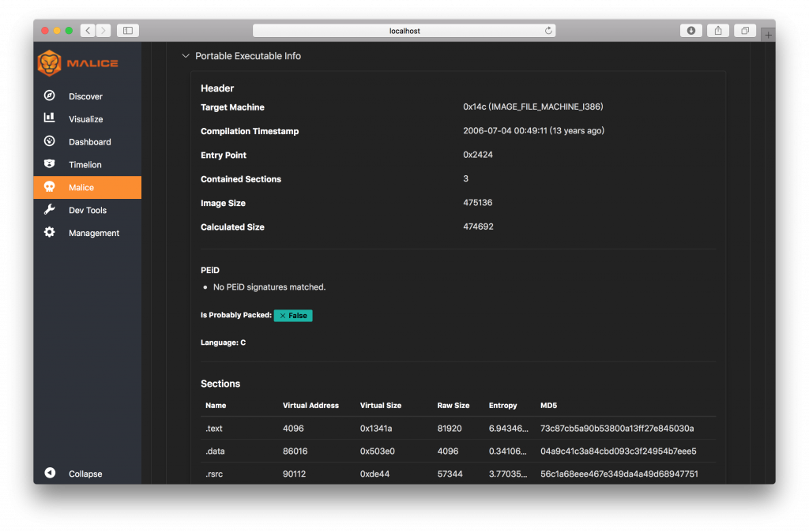Click the virtual address 86016
Screen dimensions: 809x532
[295, 451]
